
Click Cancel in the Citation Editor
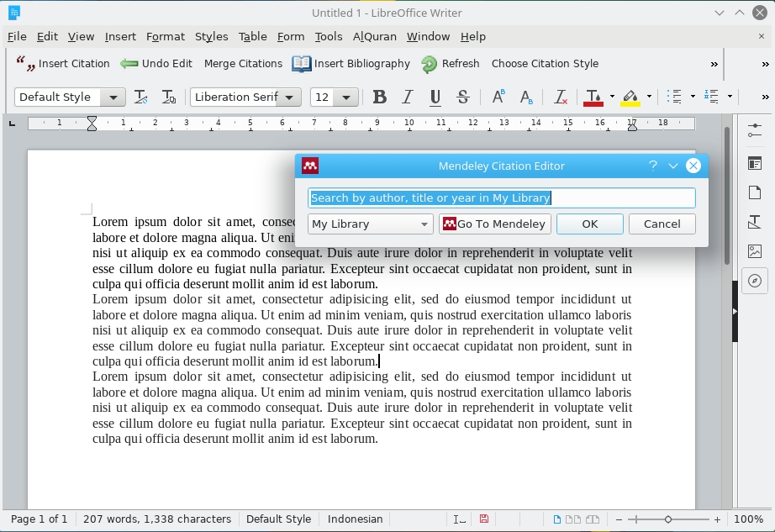[662, 224]
